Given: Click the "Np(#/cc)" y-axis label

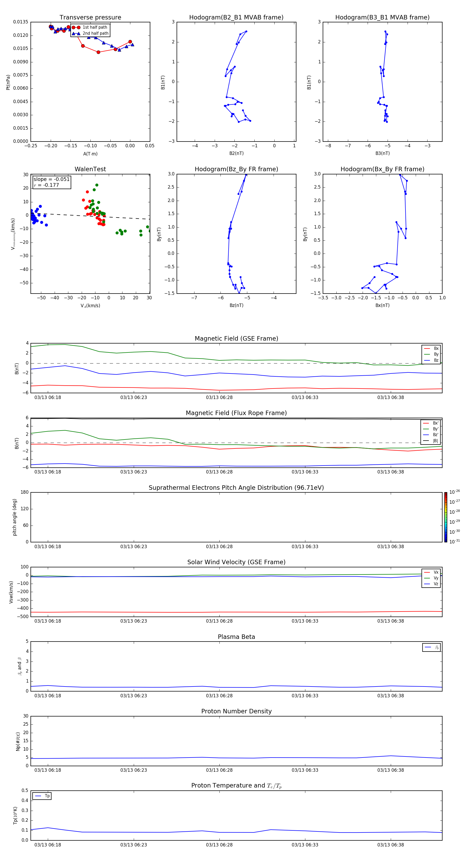Looking at the screenshot, I should (18, 741).
